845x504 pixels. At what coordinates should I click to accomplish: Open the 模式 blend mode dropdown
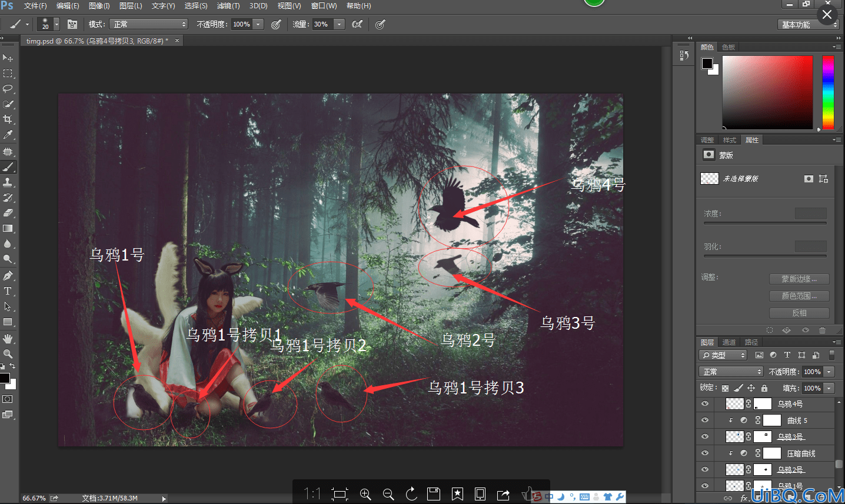pos(148,24)
